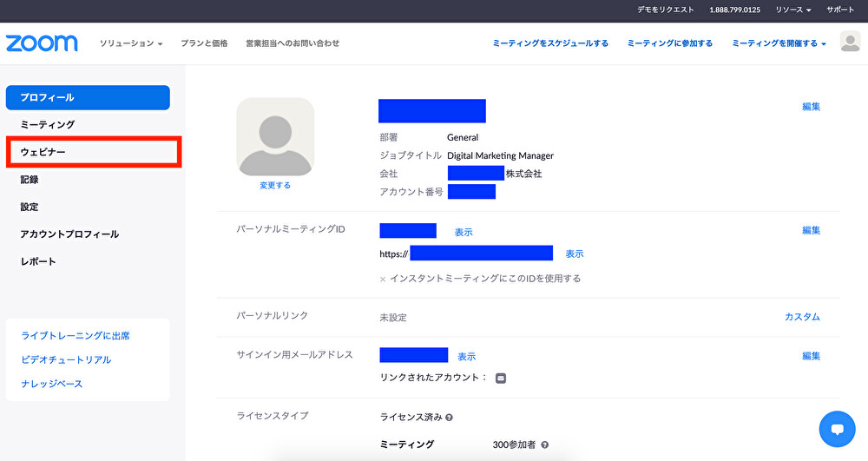868x461 pixels.
Task: Select プロフィール in the sidebar
Action: 88,97
